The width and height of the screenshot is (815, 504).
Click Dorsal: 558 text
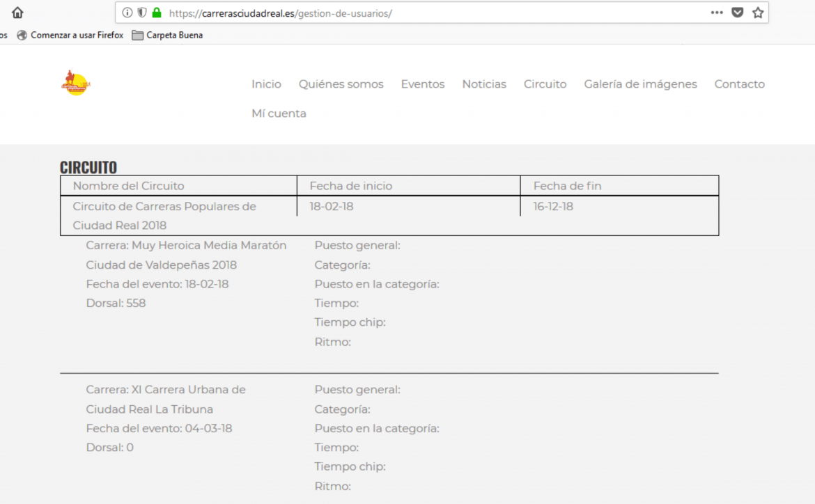pyautogui.click(x=116, y=304)
